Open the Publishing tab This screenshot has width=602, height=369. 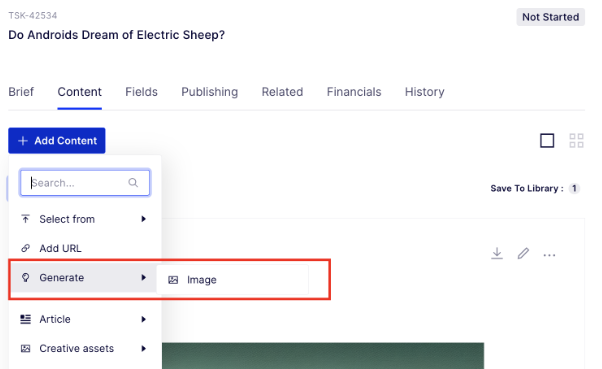pyautogui.click(x=210, y=92)
